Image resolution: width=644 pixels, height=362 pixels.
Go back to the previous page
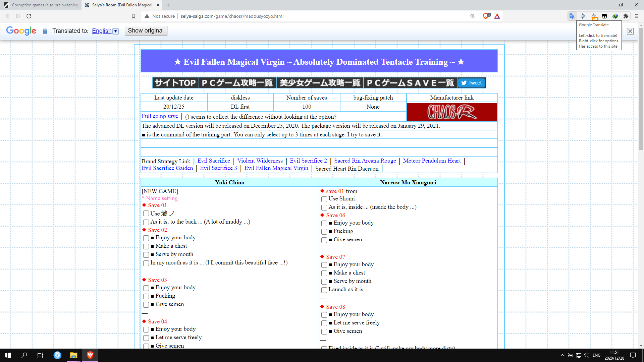(7, 16)
